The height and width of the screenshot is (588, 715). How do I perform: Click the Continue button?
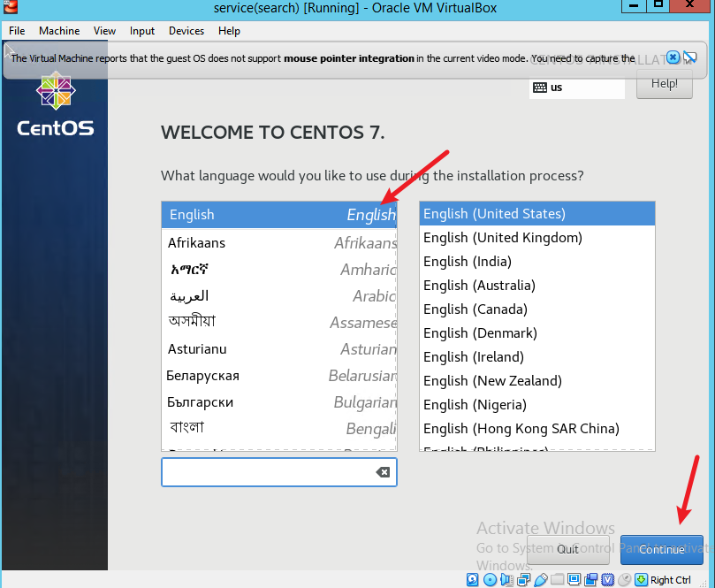tap(662, 549)
